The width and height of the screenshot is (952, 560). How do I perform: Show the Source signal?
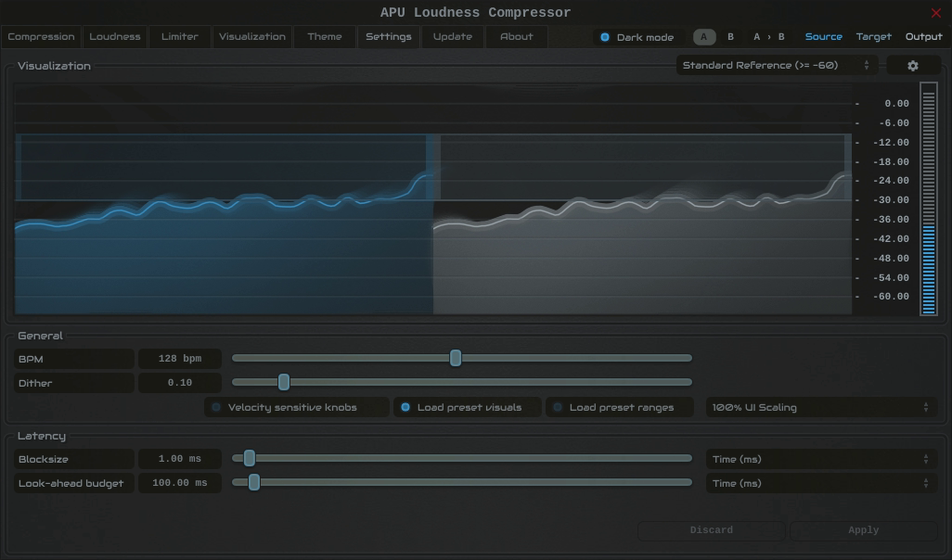[x=823, y=37]
